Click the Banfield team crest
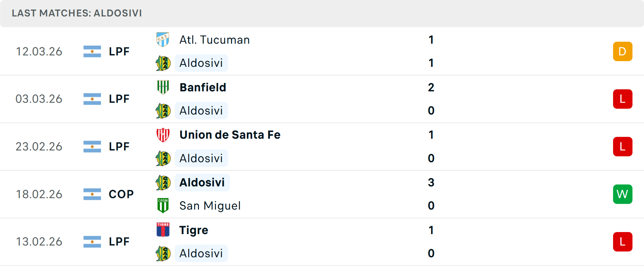This screenshot has height=266, width=644. click(x=163, y=87)
